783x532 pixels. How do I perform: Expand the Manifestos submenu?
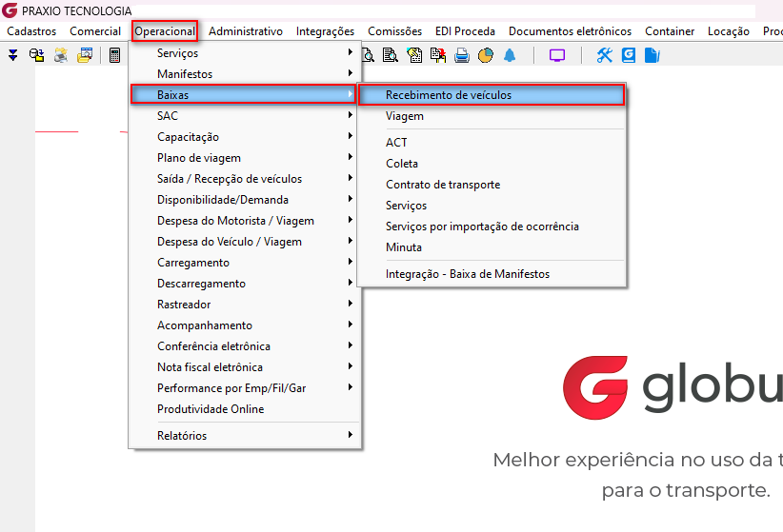click(x=245, y=74)
